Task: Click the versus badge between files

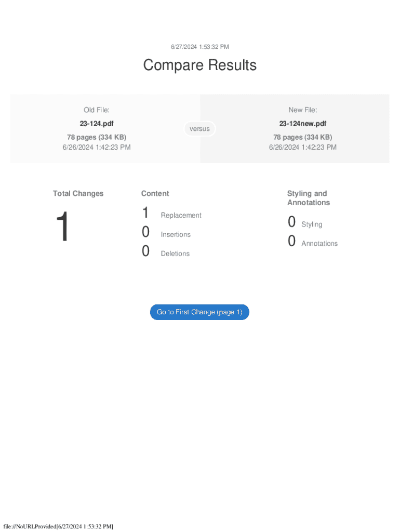Action: (x=199, y=129)
